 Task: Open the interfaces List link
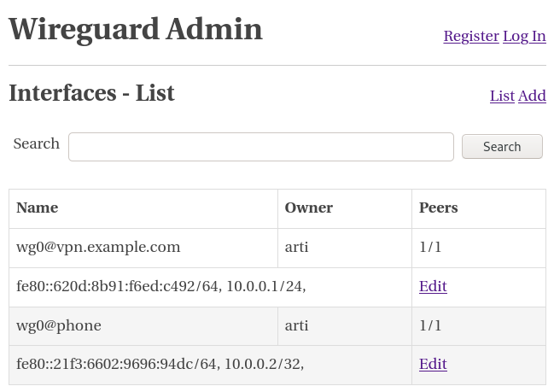(x=502, y=96)
